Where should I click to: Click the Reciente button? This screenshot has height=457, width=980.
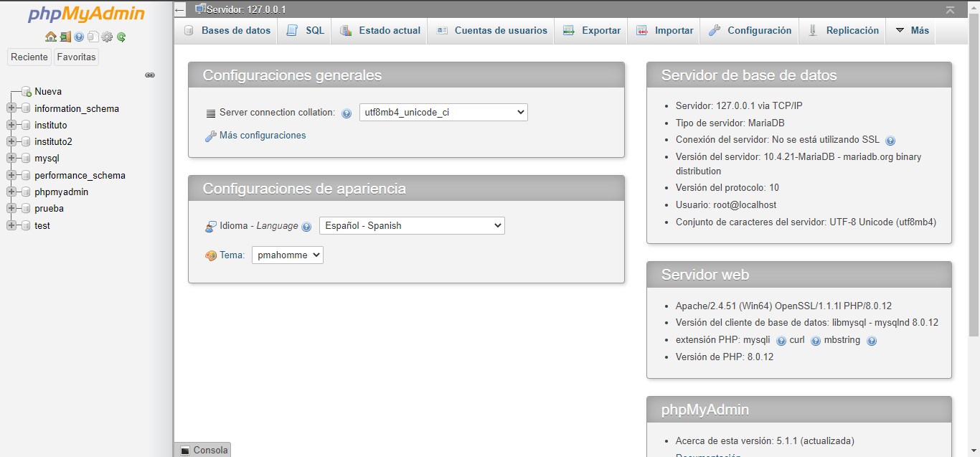pyautogui.click(x=29, y=57)
